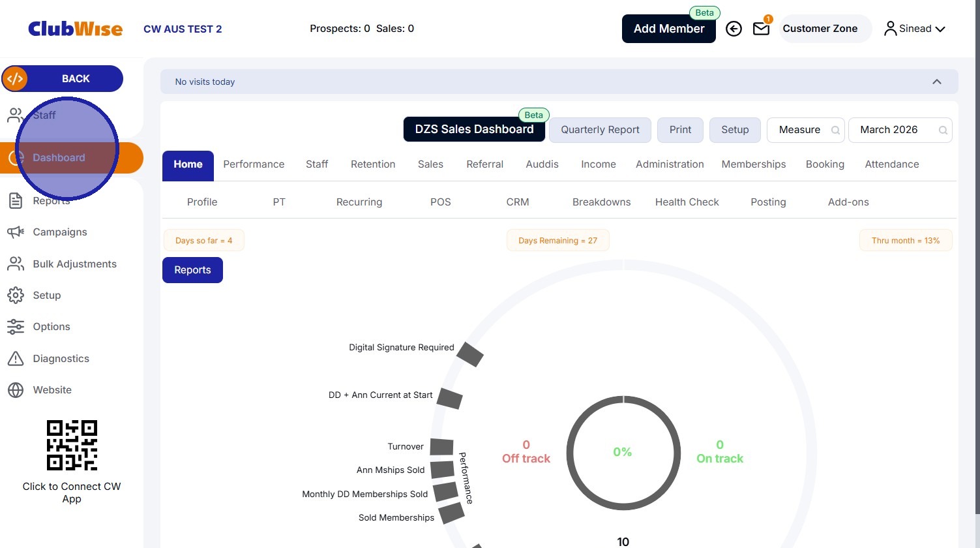Open the Quarterly Report button
This screenshot has height=548, width=980.
[x=600, y=130]
